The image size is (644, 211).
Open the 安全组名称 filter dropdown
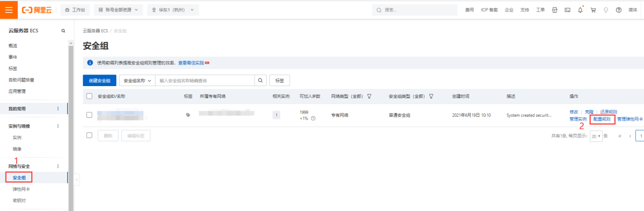(137, 81)
